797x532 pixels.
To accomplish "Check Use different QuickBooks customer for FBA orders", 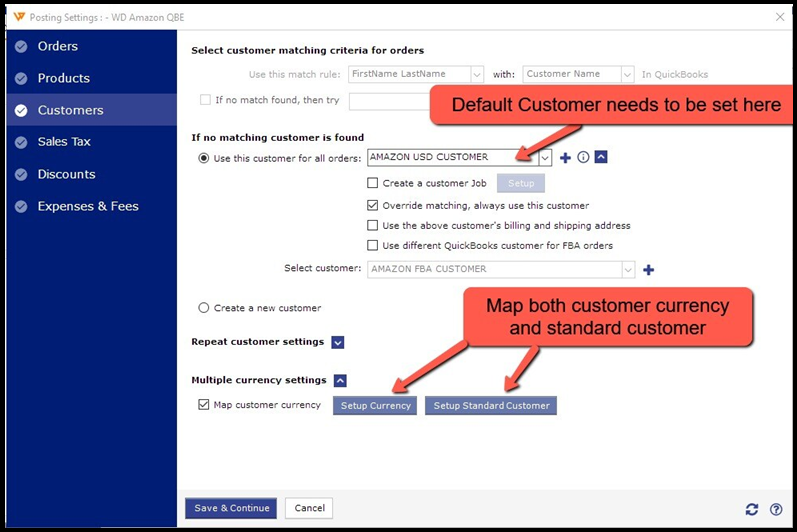I will pos(373,245).
